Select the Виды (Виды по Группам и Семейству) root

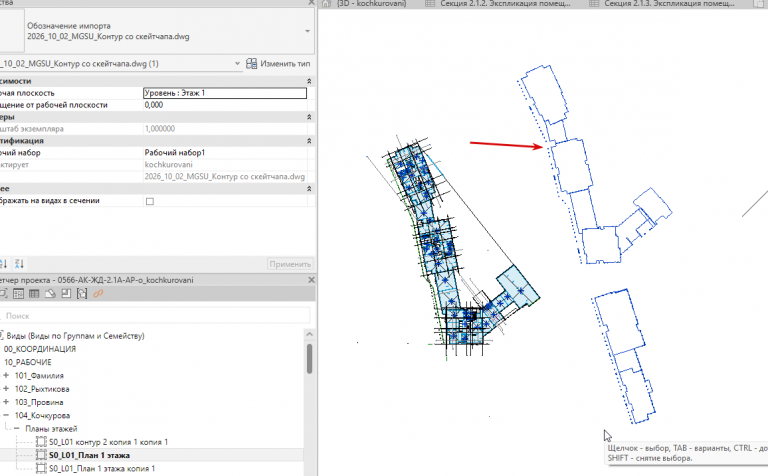75,336
